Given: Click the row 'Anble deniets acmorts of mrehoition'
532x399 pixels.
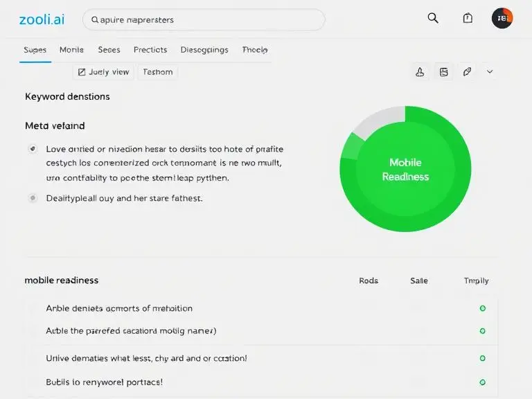Looking at the screenshot, I should click(x=261, y=308).
